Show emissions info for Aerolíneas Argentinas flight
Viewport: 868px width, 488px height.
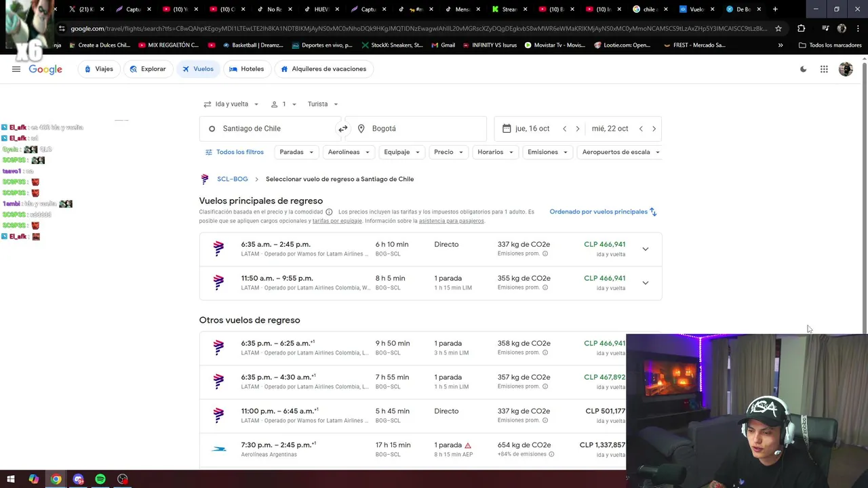pyautogui.click(x=551, y=454)
